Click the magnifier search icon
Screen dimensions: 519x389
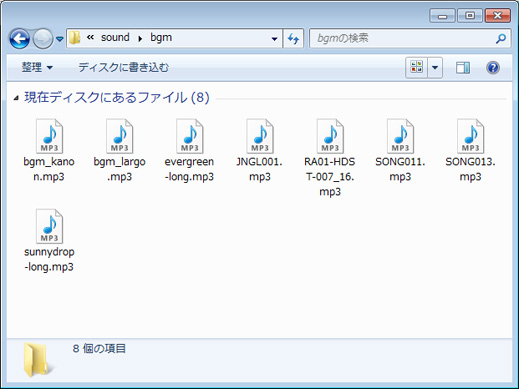pyautogui.click(x=501, y=39)
